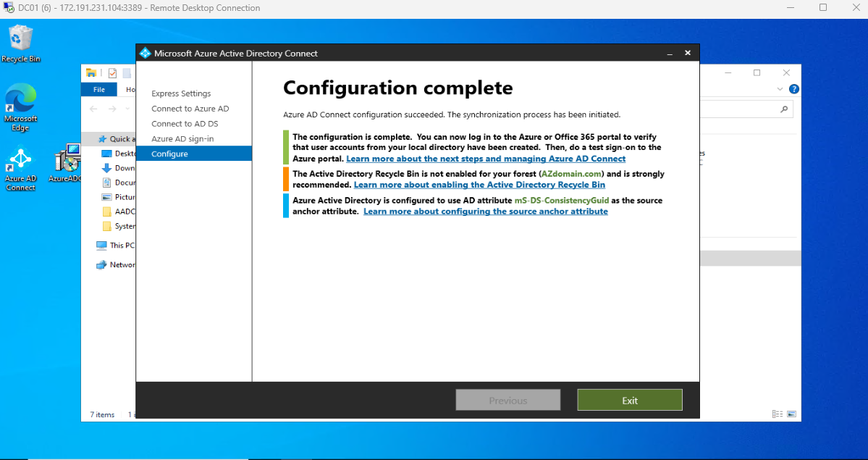Maximize the File Explorer window
868x460 pixels.
[757, 72]
